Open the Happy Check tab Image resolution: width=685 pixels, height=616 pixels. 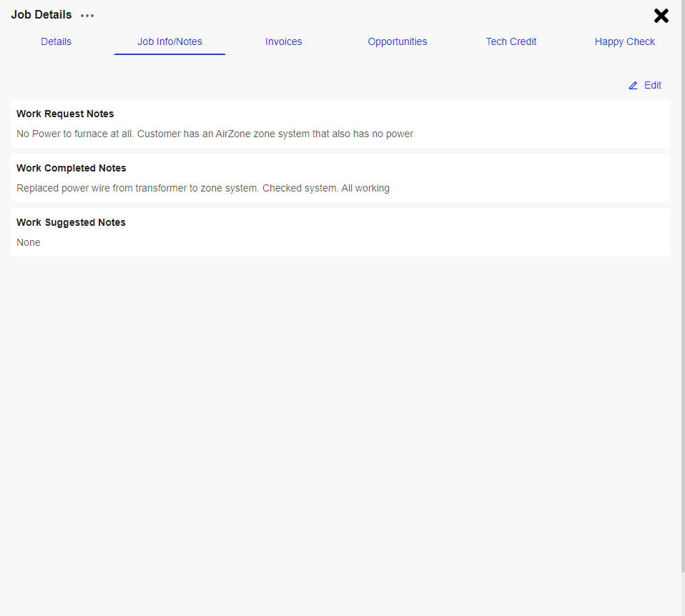[624, 41]
